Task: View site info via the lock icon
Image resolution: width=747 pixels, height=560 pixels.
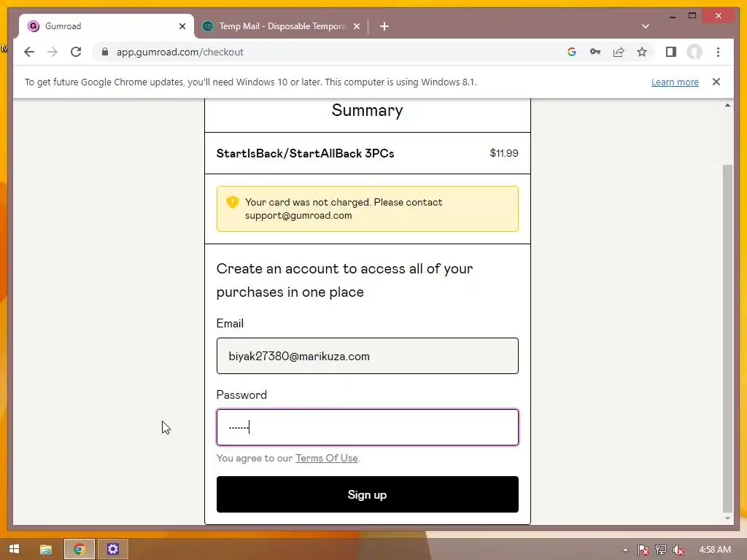Action: [105, 52]
